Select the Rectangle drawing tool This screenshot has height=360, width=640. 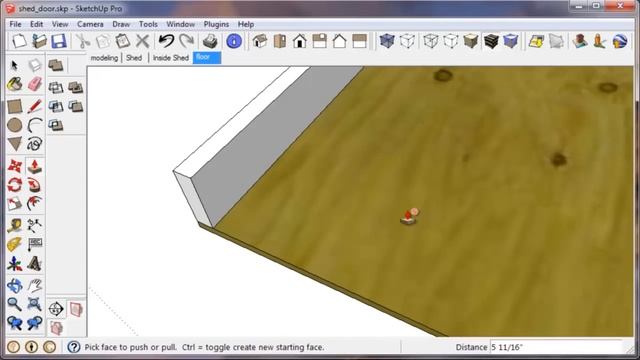(x=15, y=106)
